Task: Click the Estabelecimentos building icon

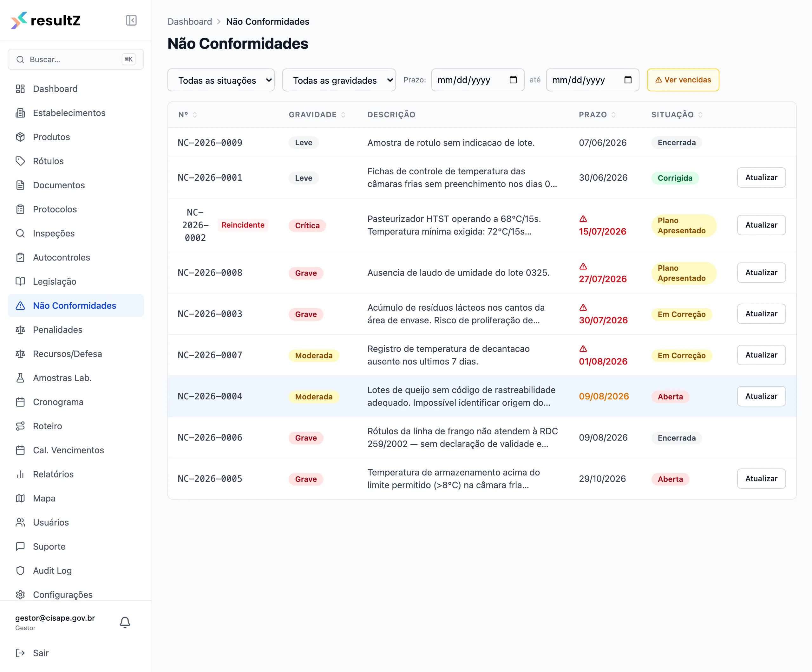Action: tap(20, 113)
